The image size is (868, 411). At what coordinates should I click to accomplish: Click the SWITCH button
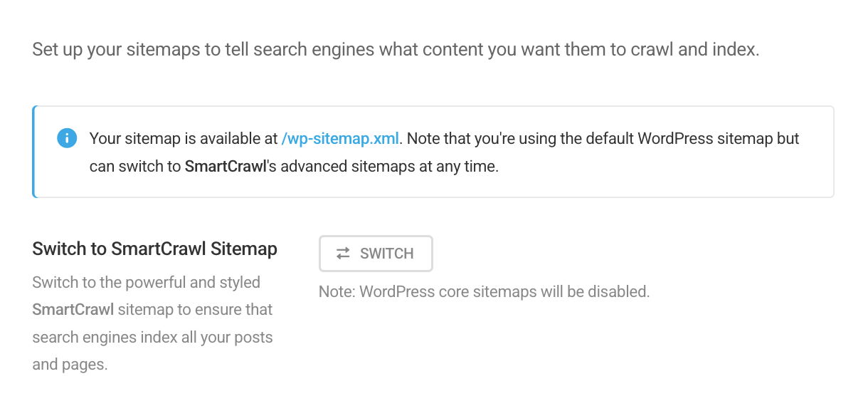pos(376,253)
